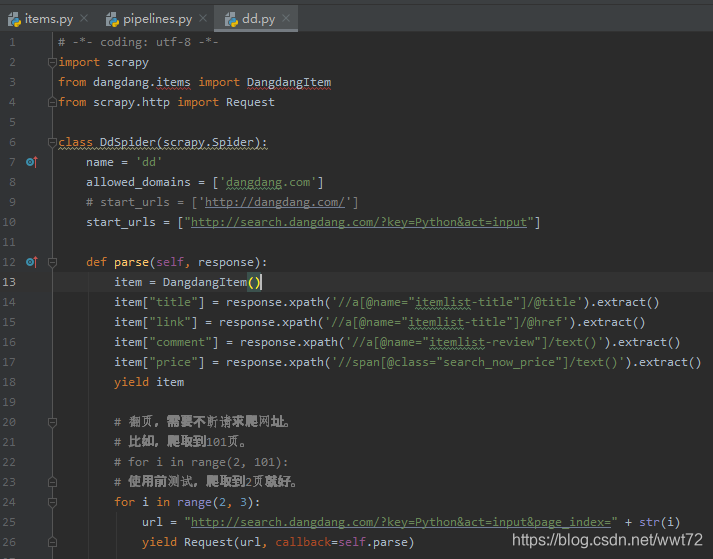Click item["comment"] on line 16

point(166,342)
